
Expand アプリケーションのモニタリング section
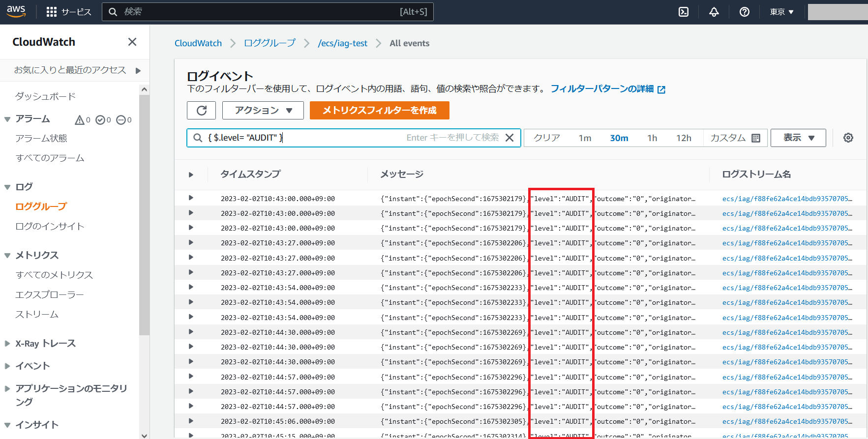pyautogui.click(x=7, y=388)
